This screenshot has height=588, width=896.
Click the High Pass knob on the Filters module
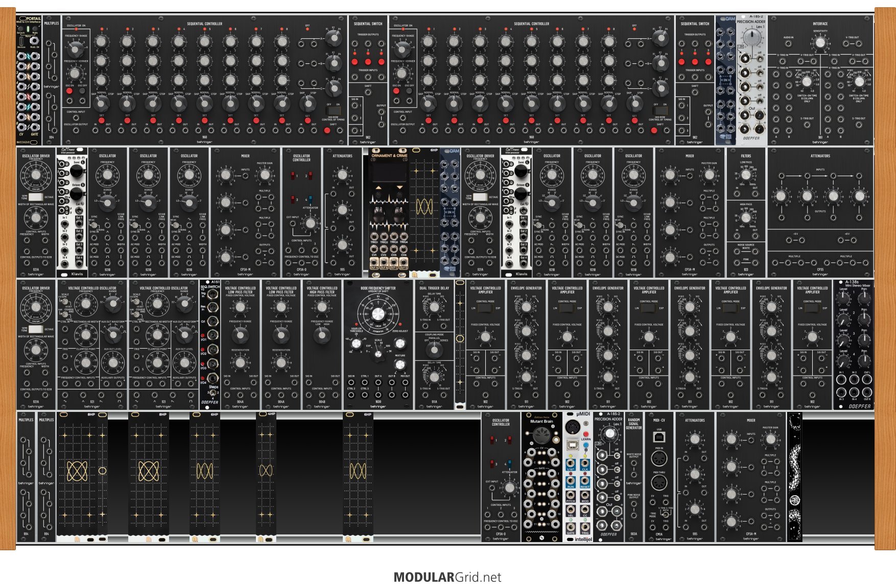746,218
